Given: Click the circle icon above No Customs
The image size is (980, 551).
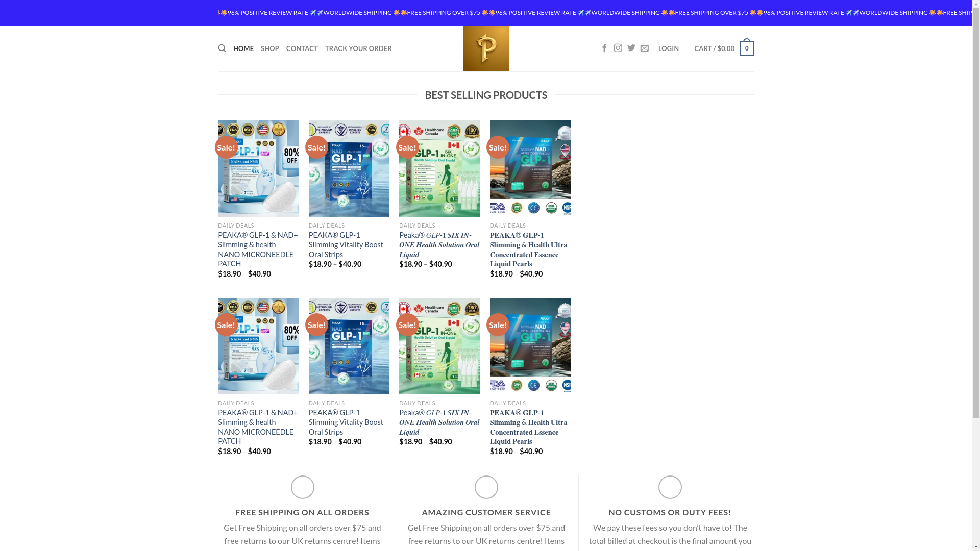Looking at the screenshot, I should coord(670,487).
